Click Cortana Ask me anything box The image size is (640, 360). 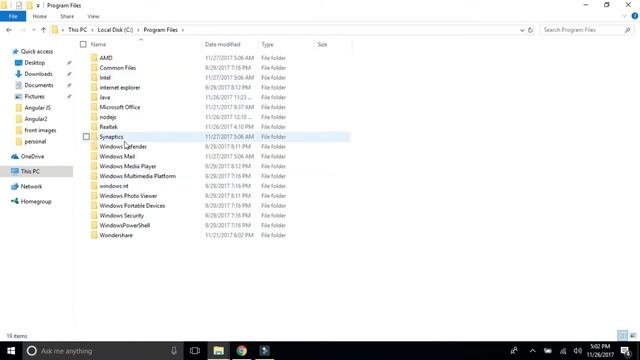click(102, 351)
